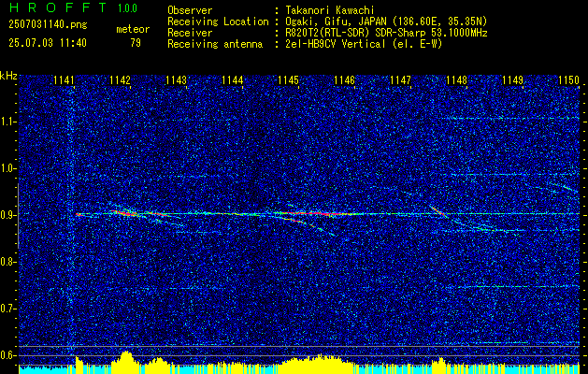Click frequency axis label 0.8
The width and height of the screenshot is (588, 374).
point(8,262)
